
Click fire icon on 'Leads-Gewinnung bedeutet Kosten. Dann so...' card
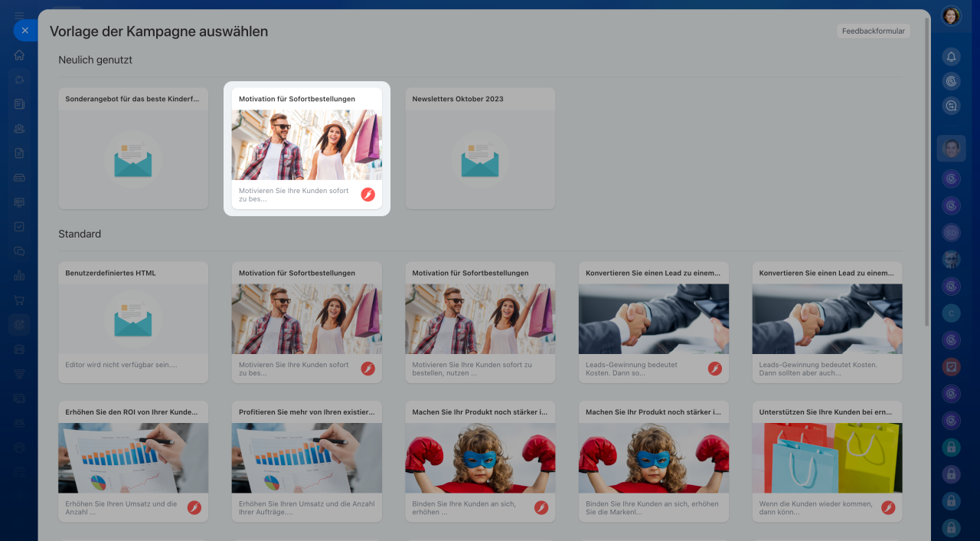[x=715, y=369]
